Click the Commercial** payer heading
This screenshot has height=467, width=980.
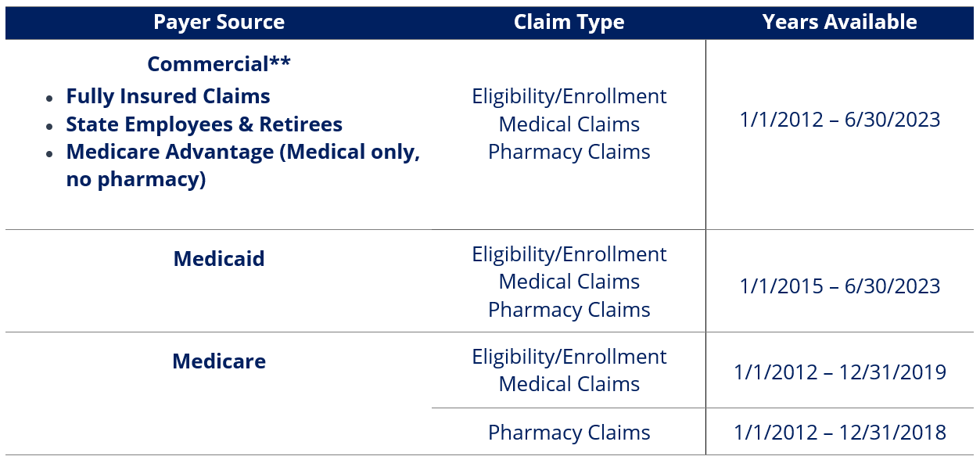(218, 63)
